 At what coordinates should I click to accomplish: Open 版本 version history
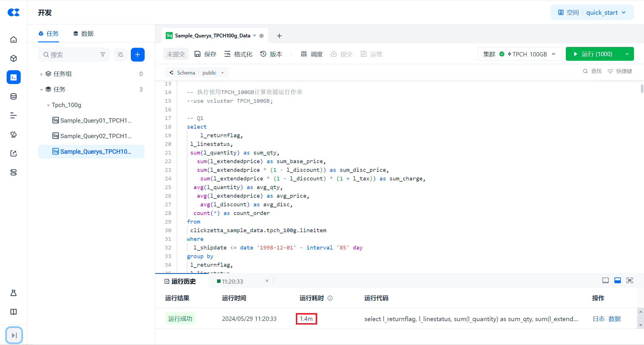pyautogui.click(x=271, y=54)
